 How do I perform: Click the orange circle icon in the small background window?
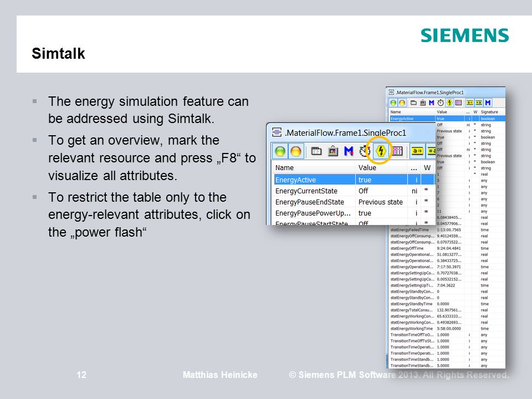point(402,103)
